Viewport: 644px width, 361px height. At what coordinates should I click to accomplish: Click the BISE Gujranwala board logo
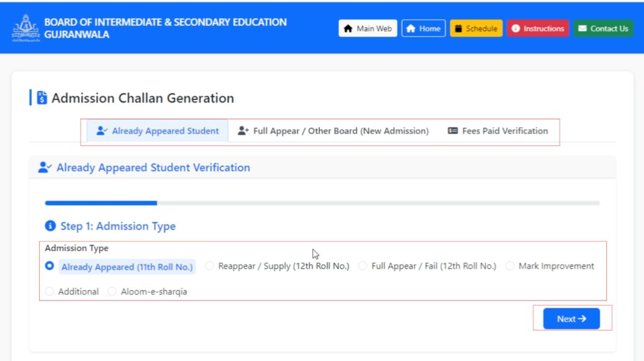(26, 28)
